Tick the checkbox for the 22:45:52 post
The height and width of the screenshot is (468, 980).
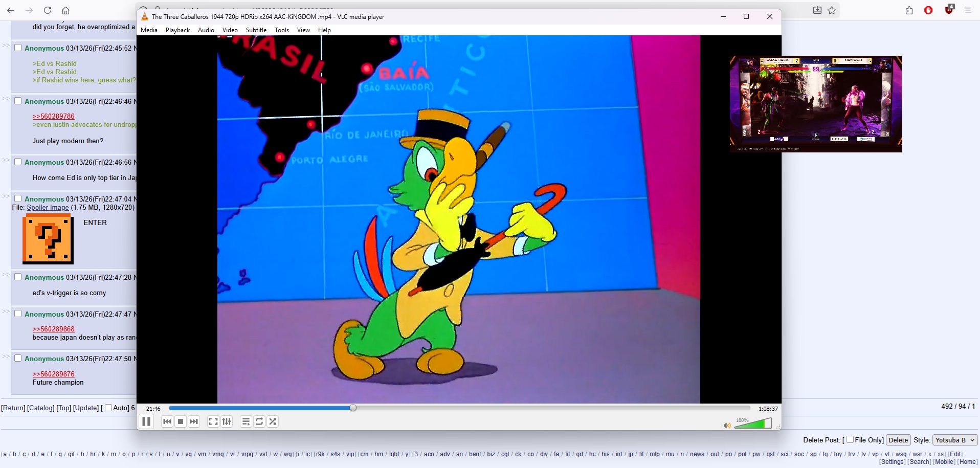click(x=18, y=48)
